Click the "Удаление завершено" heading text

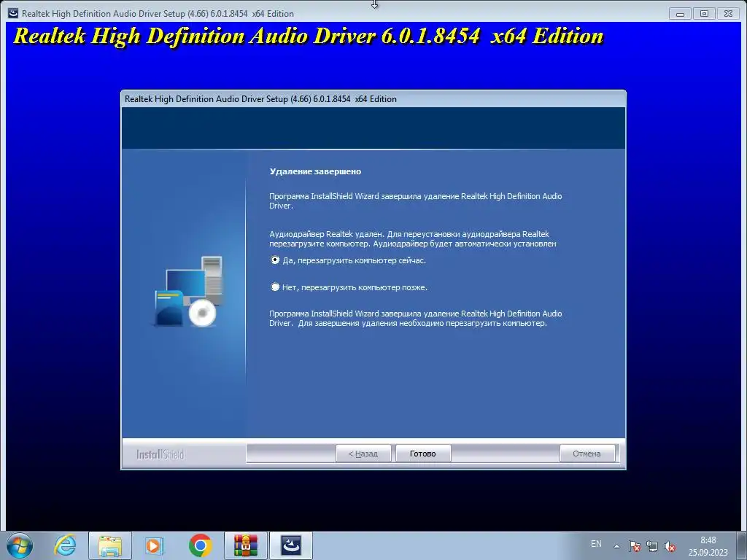315,171
